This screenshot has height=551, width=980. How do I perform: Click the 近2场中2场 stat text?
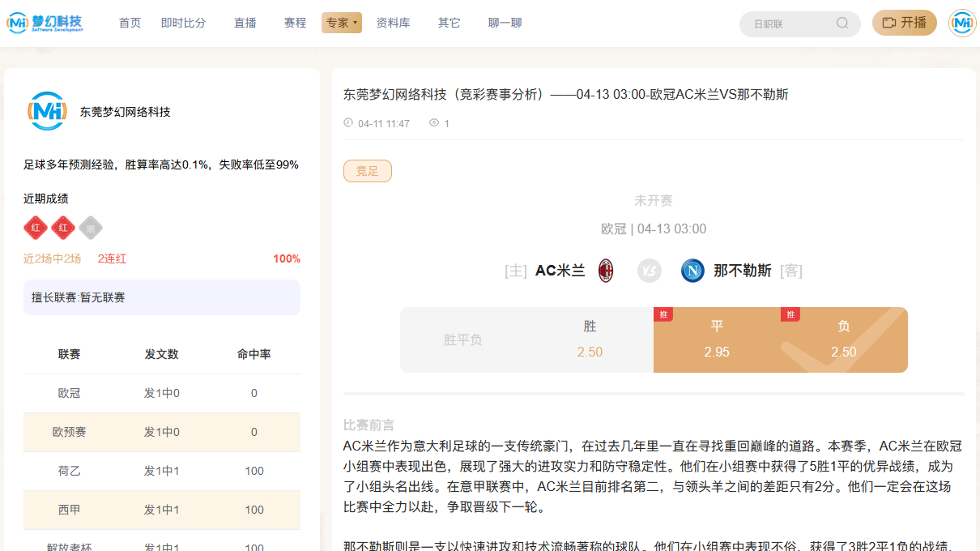pos(53,258)
